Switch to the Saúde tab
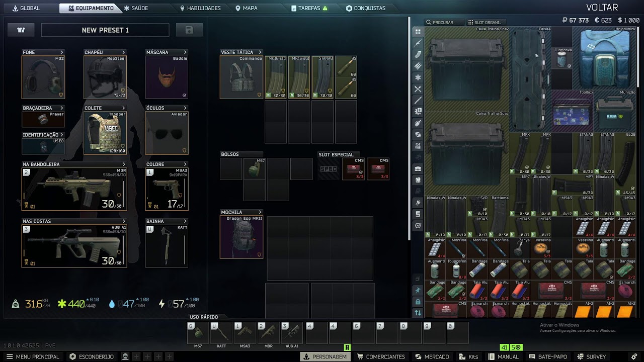This screenshot has height=362, width=644. [136, 8]
